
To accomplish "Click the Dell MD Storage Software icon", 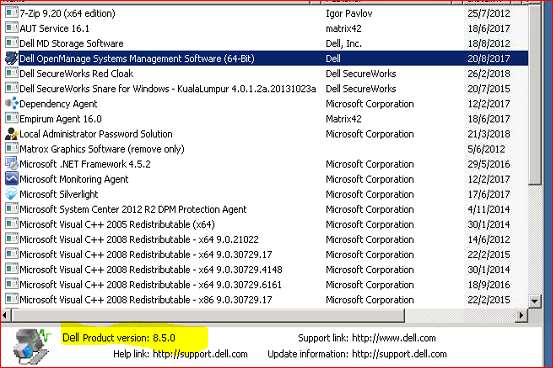I will click(x=12, y=43).
